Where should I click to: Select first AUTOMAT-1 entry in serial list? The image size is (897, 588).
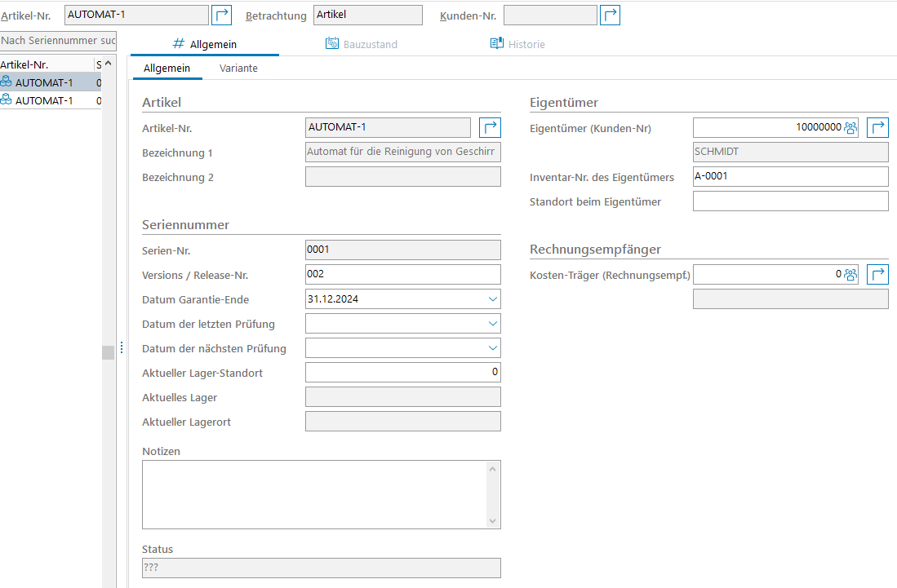click(x=44, y=82)
